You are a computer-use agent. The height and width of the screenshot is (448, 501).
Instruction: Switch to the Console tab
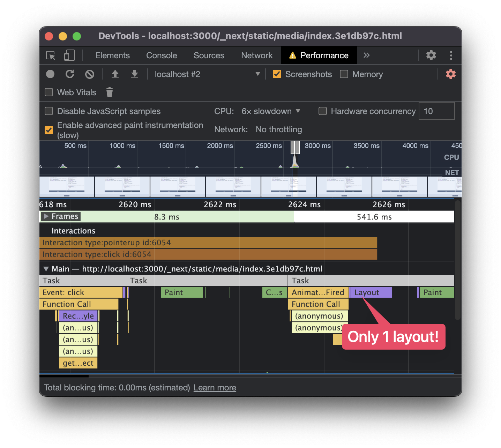point(162,55)
